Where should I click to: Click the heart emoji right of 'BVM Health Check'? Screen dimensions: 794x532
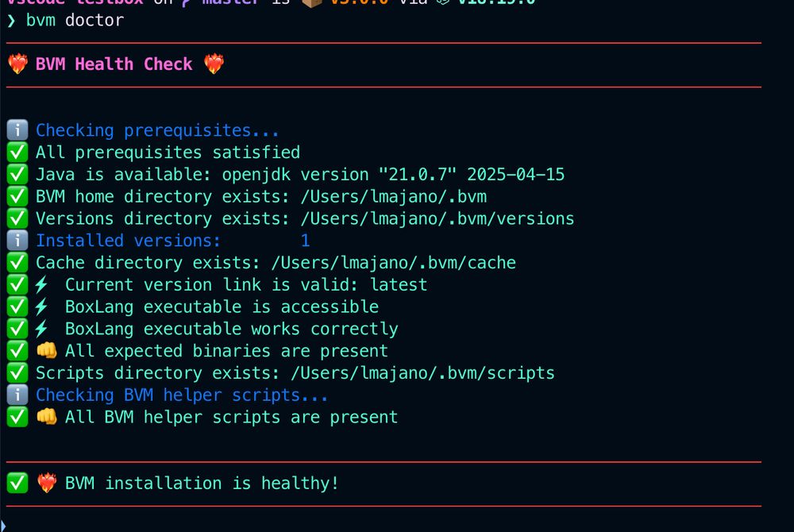[214, 64]
